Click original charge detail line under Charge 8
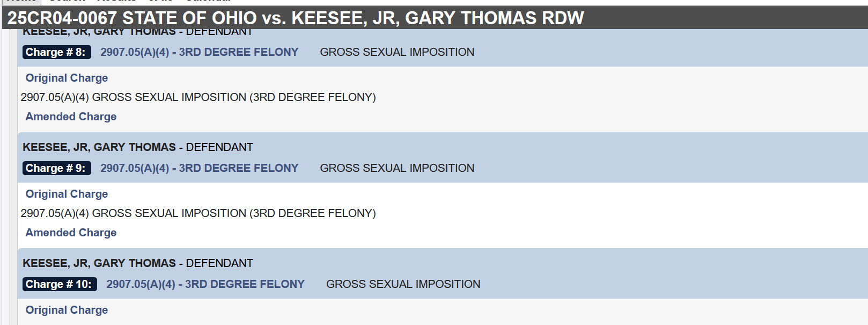The height and width of the screenshot is (325, 868). coord(198,97)
